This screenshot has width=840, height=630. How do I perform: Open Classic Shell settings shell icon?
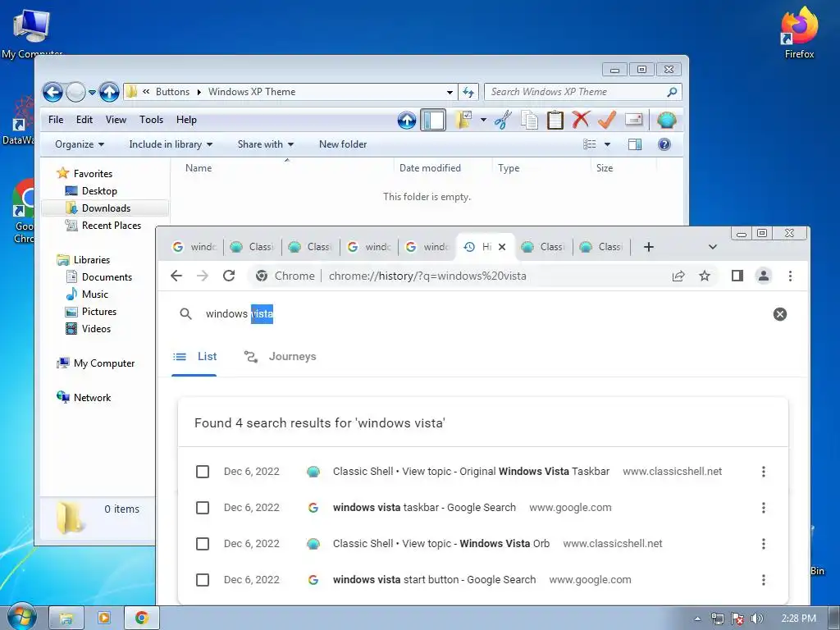666,120
